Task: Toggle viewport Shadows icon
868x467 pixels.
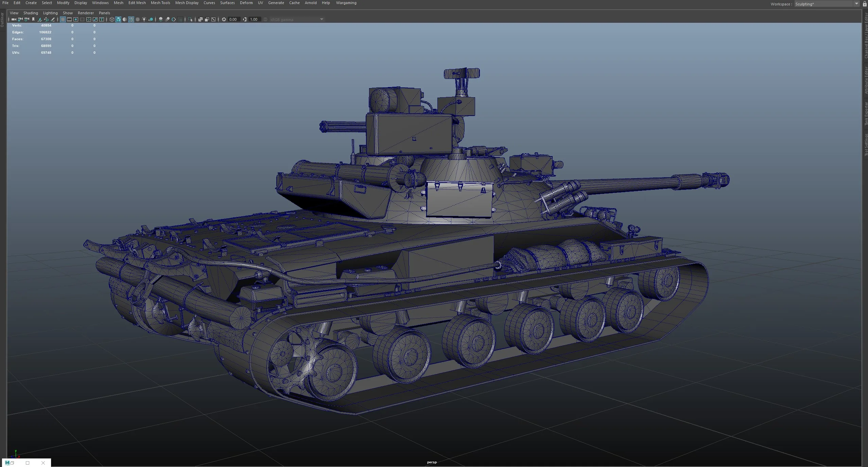Action: (x=151, y=19)
